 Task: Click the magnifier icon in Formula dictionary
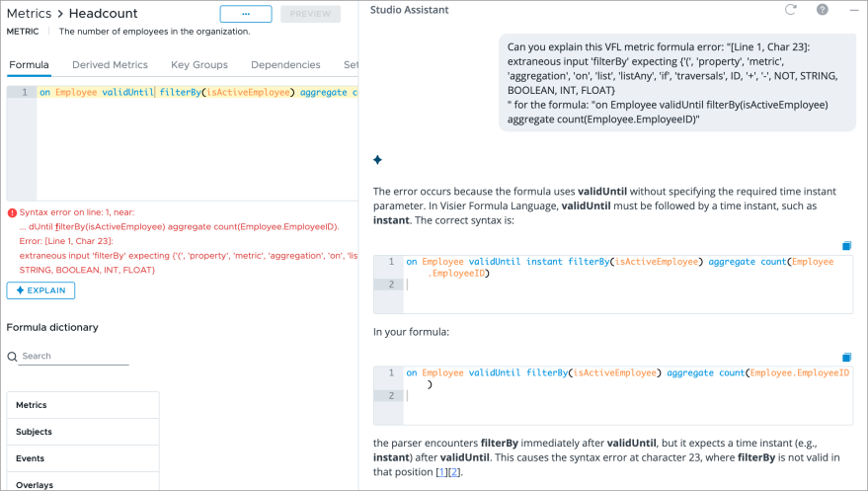[12, 356]
